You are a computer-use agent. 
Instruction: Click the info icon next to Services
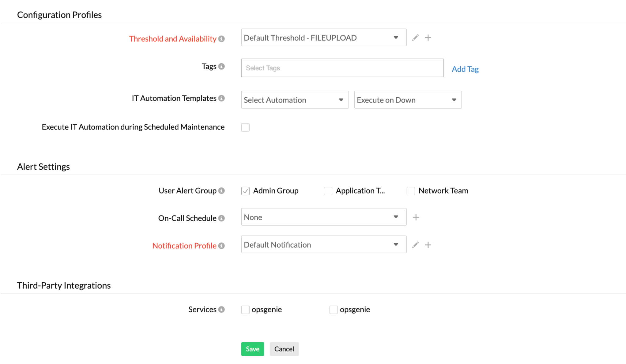[x=222, y=309]
